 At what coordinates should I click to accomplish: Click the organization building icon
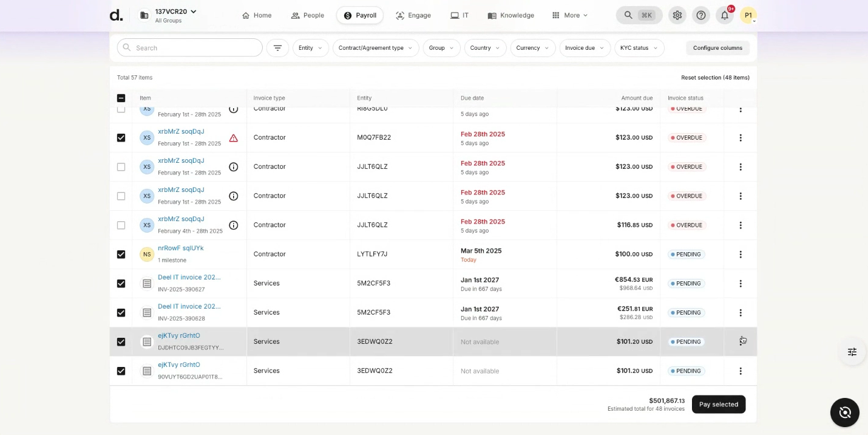click(144, 15)
